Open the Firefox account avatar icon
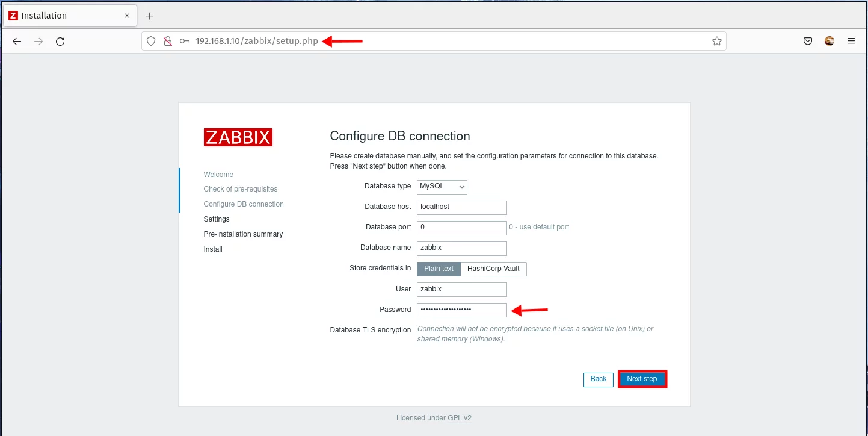Viewport: 868px width, 436px height. 830,41
